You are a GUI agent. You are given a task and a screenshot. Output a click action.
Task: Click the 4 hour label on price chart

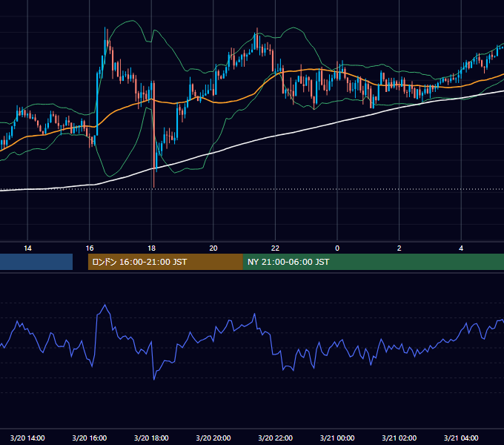461,248
